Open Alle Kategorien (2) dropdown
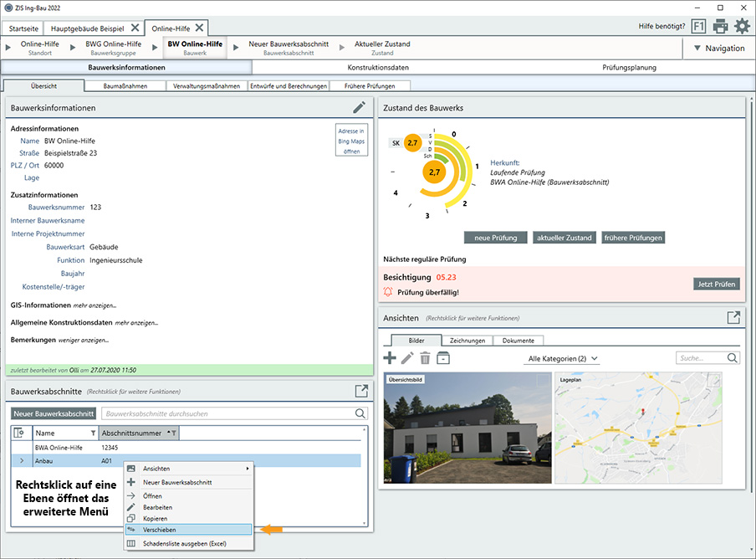The height and width of the screenshot is (559, 756). pos(563,358)
